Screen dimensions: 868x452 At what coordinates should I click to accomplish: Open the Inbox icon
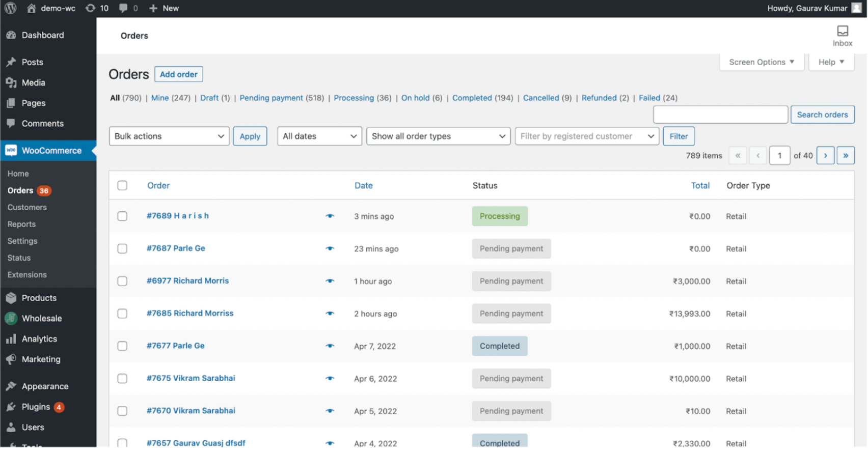coord(843,31)
